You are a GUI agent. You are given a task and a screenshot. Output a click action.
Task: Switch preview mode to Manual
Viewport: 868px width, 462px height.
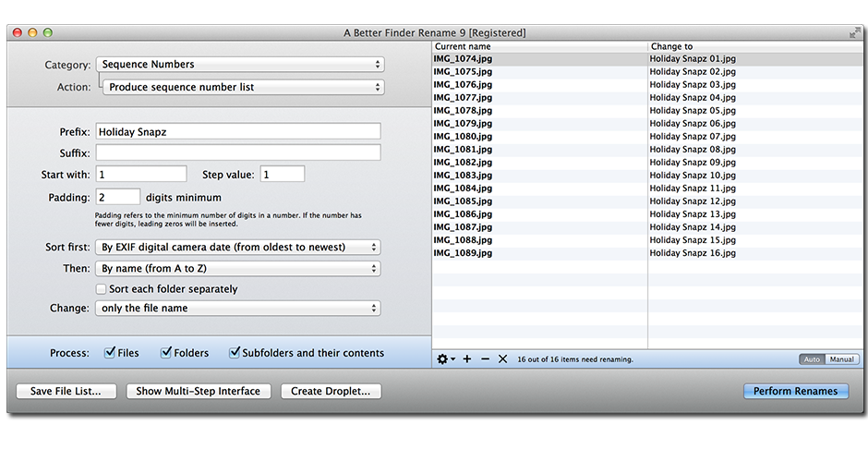coord(841,359)
